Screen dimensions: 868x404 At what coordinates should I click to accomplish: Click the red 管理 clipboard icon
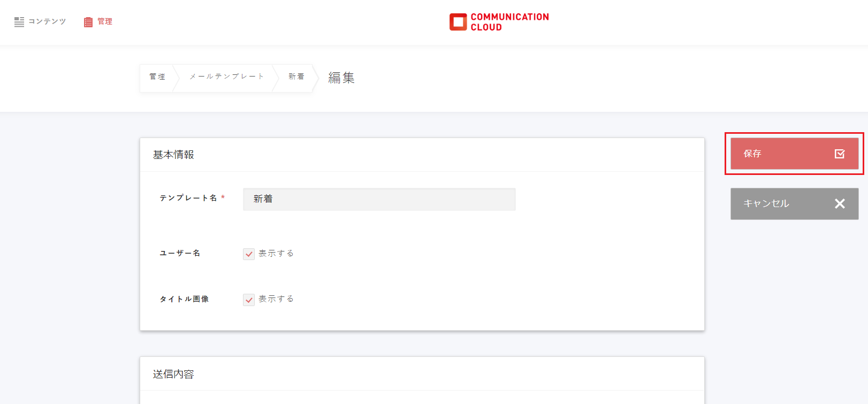(x=88, y=22)
